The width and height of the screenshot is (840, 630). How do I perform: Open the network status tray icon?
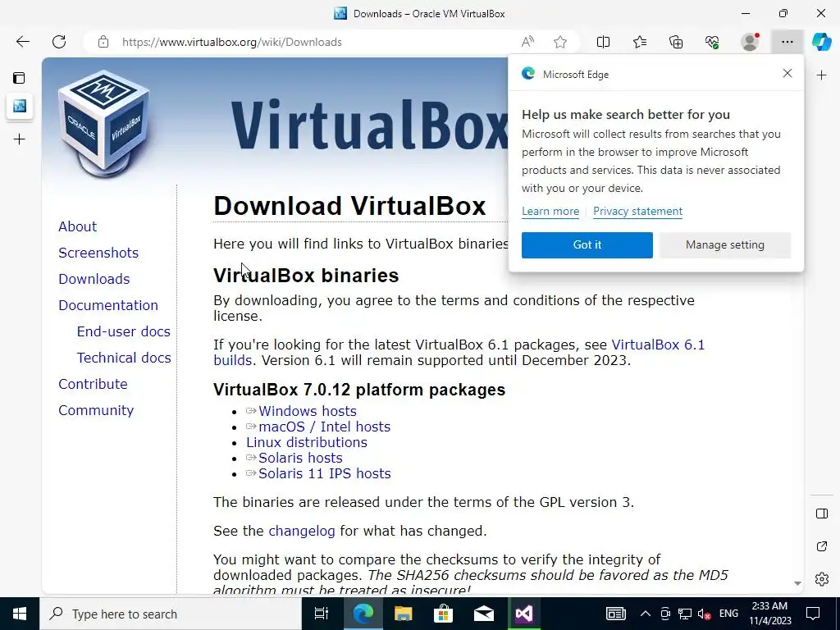tap(685, 614)
